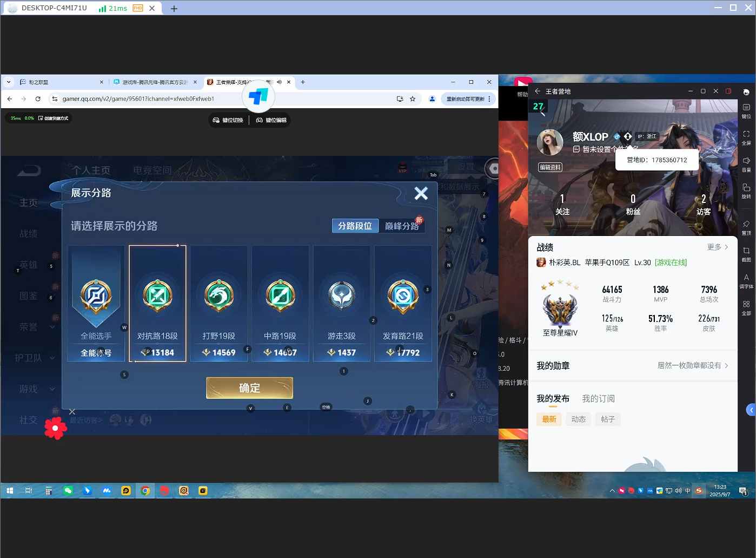
Task: Expand the 游戏 game menu chevron
Action: [x=52, y=389]
